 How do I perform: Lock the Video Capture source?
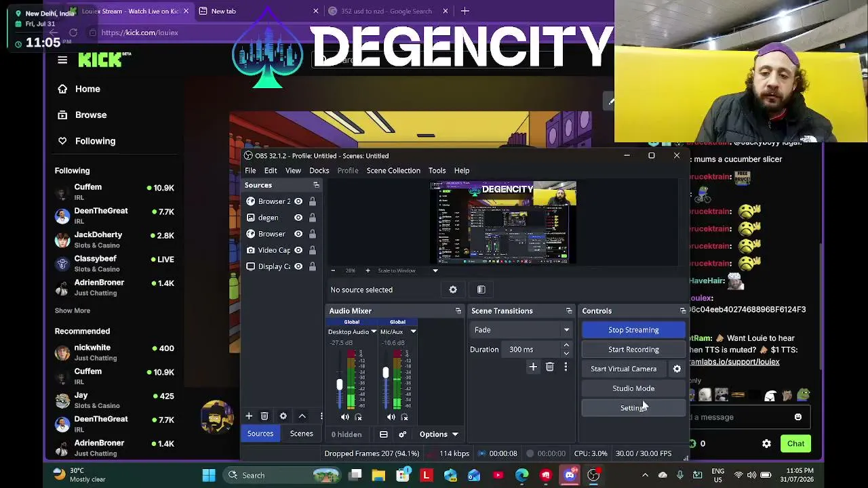pos(313,250)
